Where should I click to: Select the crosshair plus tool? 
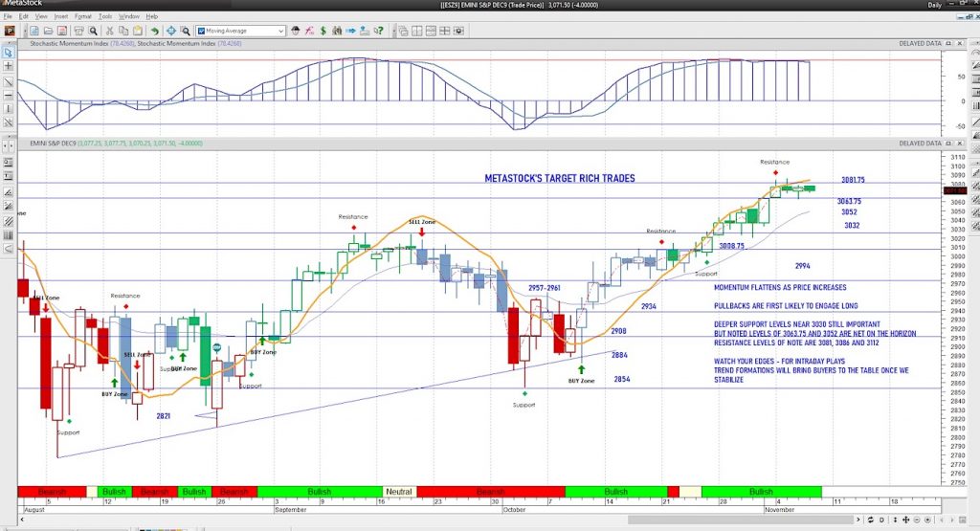[x=8, y=66]
